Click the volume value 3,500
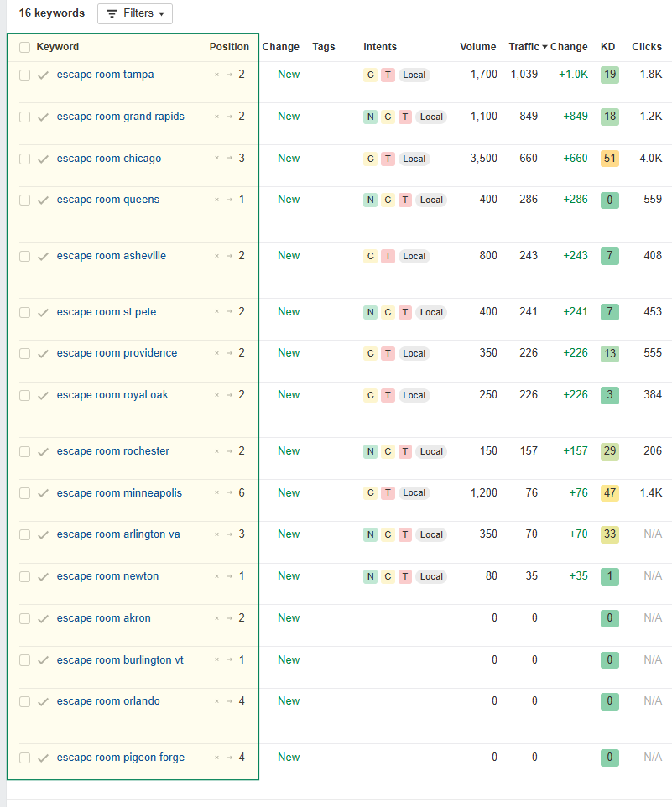 point(484,159)
